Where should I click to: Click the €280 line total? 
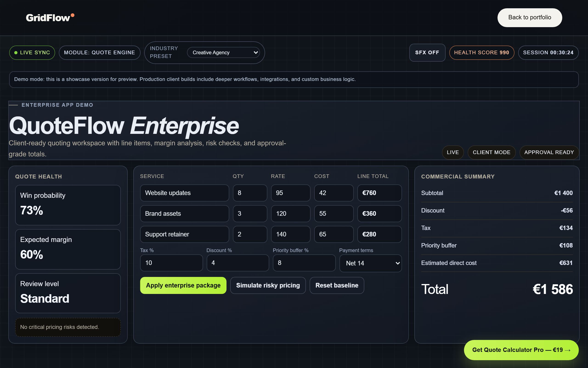coord(379,234)
